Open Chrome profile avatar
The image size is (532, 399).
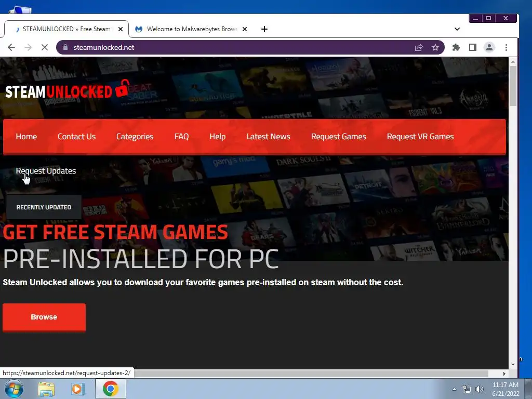pyautogui.click(x=489, y=47)
